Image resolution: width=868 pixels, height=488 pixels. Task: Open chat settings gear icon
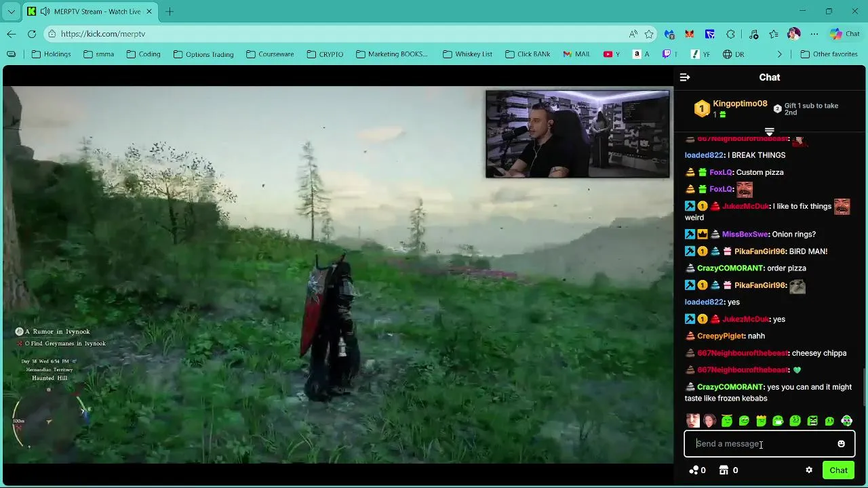pyautogui.click(x=809, y=470)
